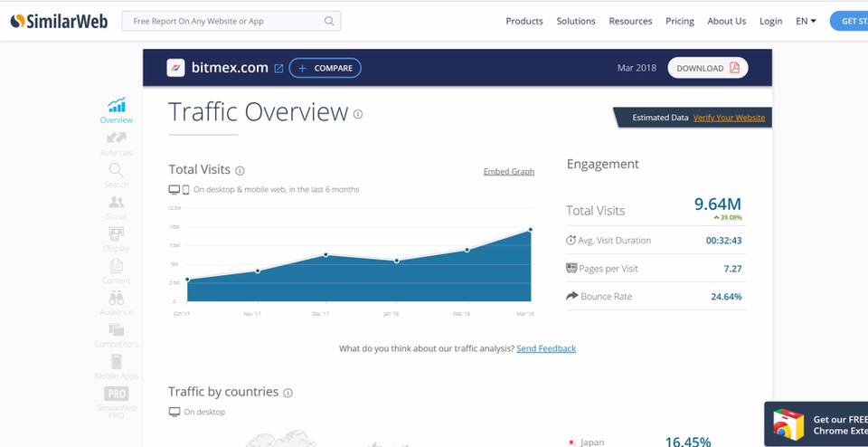Click the Mar '18 data point on graph
Image resolution: width=868 pixels, height=447 pixels.
[x=531, y=229]
